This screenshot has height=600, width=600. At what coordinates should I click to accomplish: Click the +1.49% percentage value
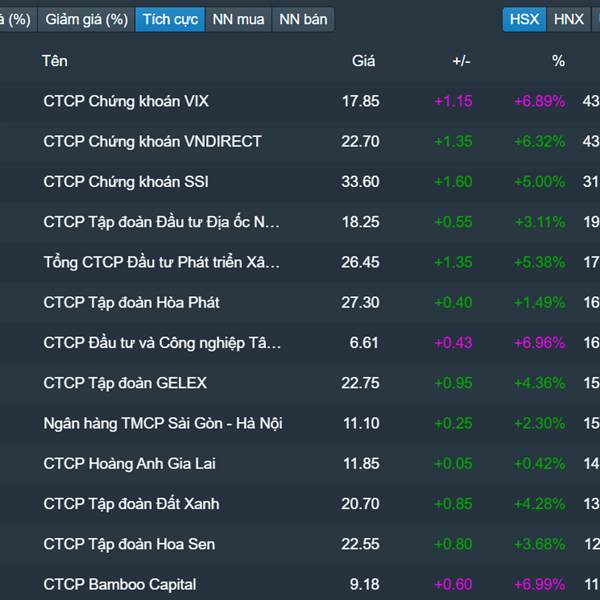point(540,303)
